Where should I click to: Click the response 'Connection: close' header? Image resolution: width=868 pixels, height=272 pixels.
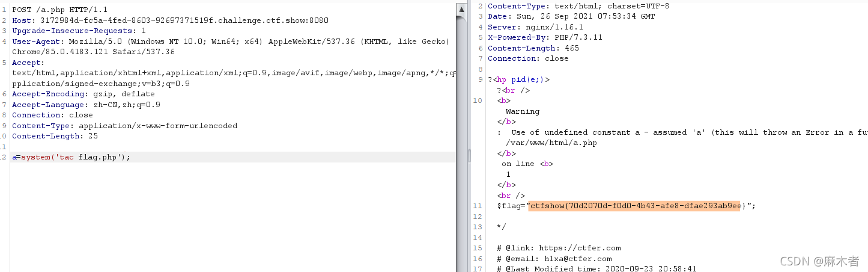[x=528, y=58]
